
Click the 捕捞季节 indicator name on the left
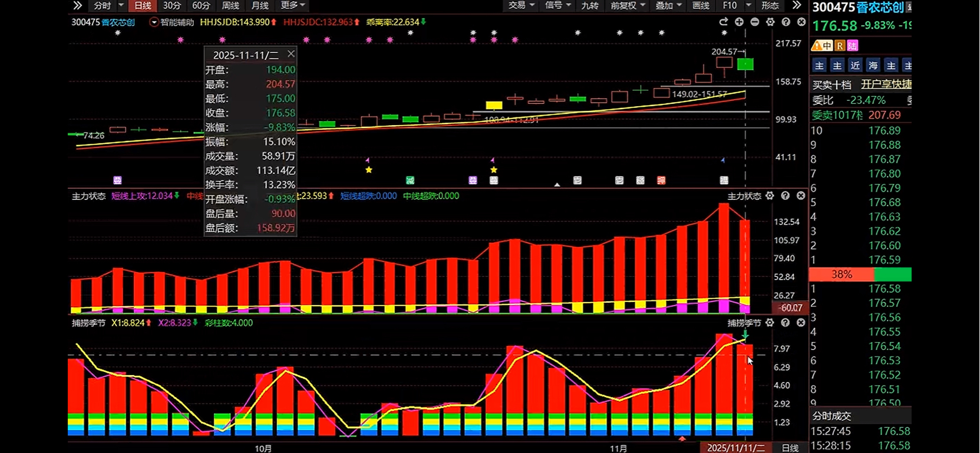pos(88,323)
